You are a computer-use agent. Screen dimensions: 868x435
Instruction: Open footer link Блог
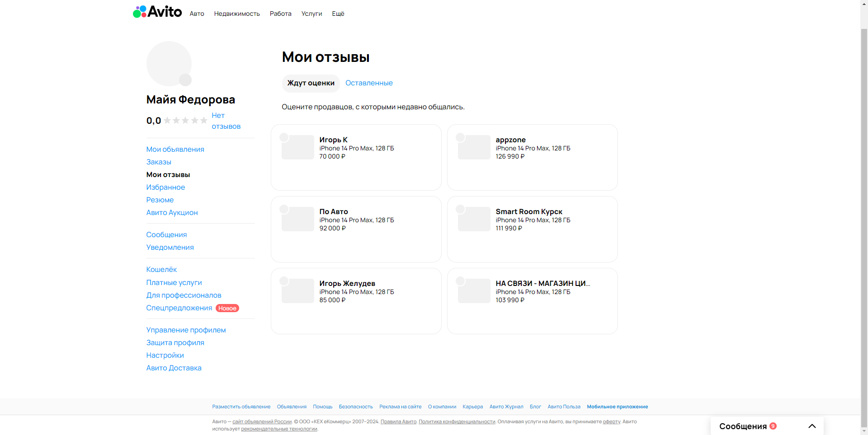coord(535,407)
